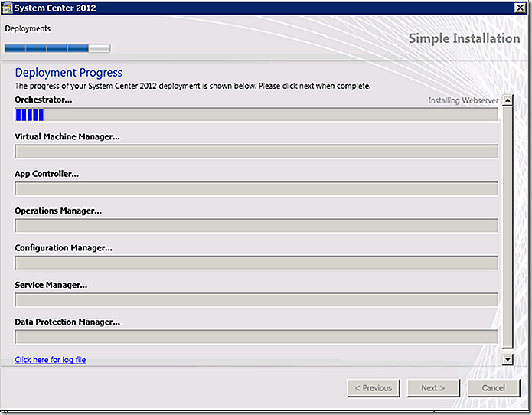Click the System Center 2012 title bar icon

(x=7, y=8)
